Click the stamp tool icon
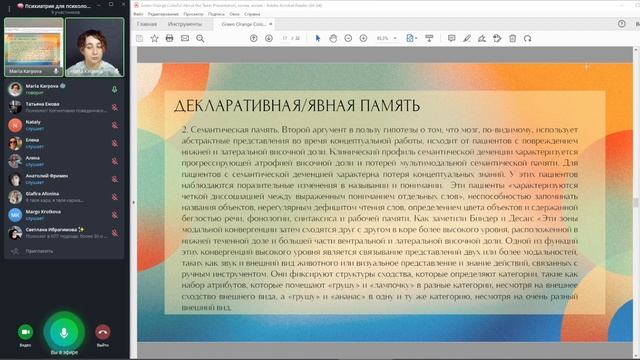The image size is (640, 360). point(497,38)
